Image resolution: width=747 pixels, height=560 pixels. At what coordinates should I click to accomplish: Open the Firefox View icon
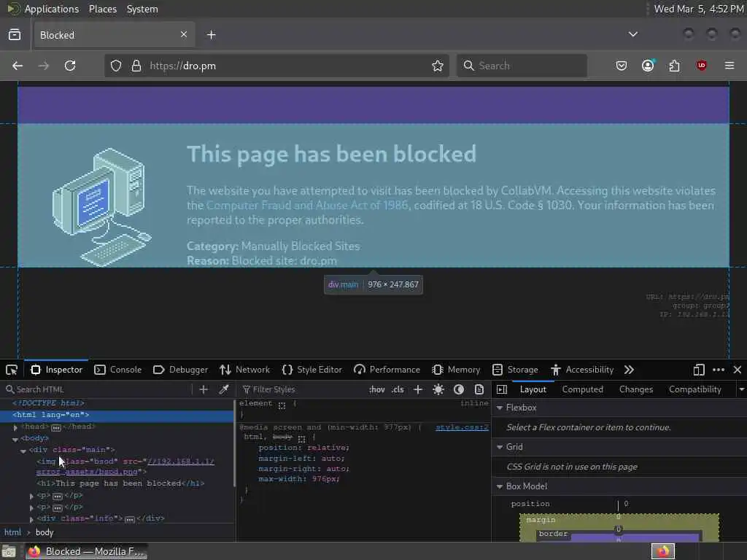[15, 35]
